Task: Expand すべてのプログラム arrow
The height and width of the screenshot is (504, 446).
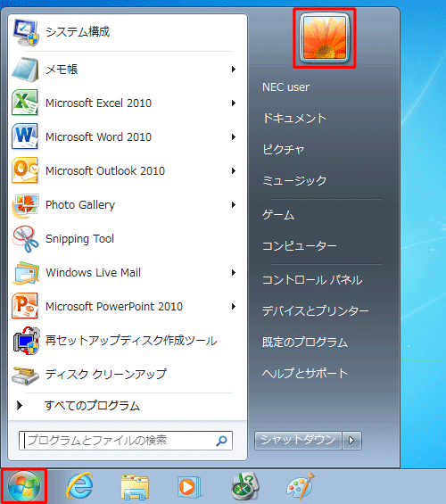Action: tap(20, 405)
